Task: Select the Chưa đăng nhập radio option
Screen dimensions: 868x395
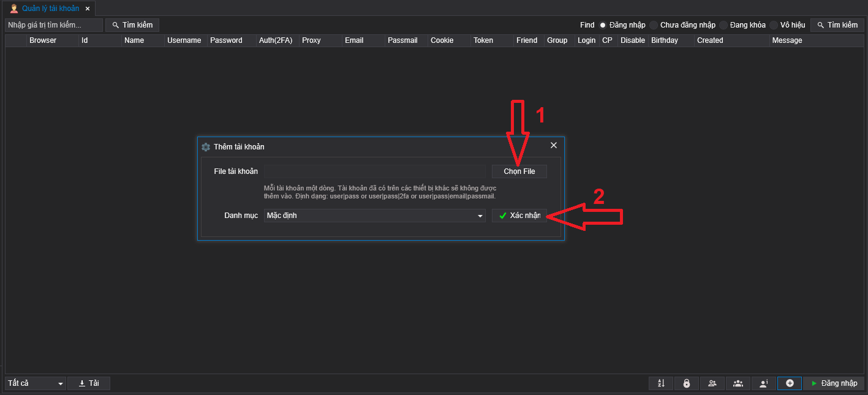Action: (x=654, y=25)
